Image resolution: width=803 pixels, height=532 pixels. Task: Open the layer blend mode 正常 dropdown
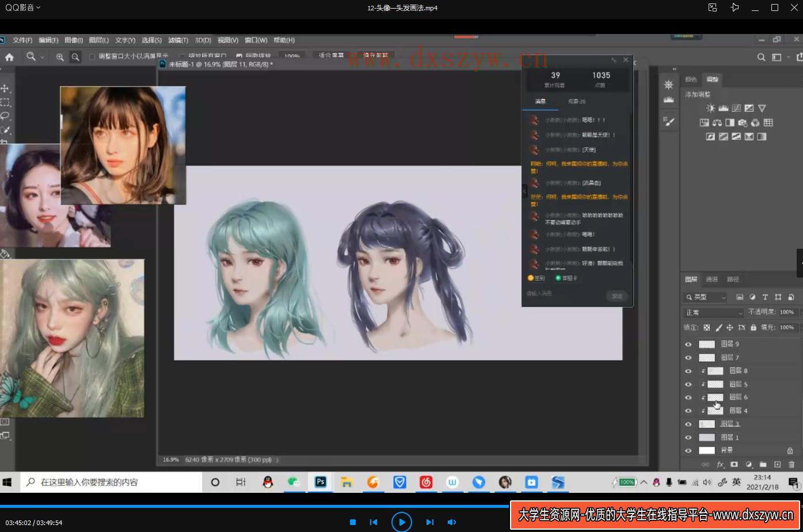[714, 312]
